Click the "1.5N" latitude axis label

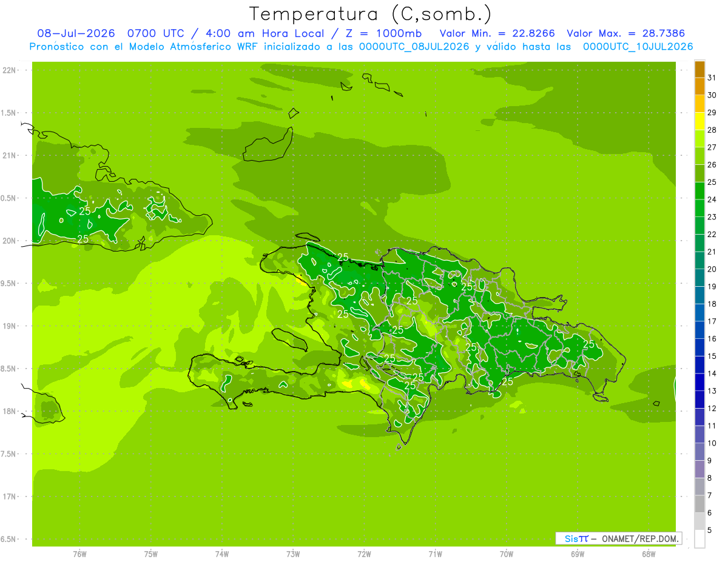9,113
